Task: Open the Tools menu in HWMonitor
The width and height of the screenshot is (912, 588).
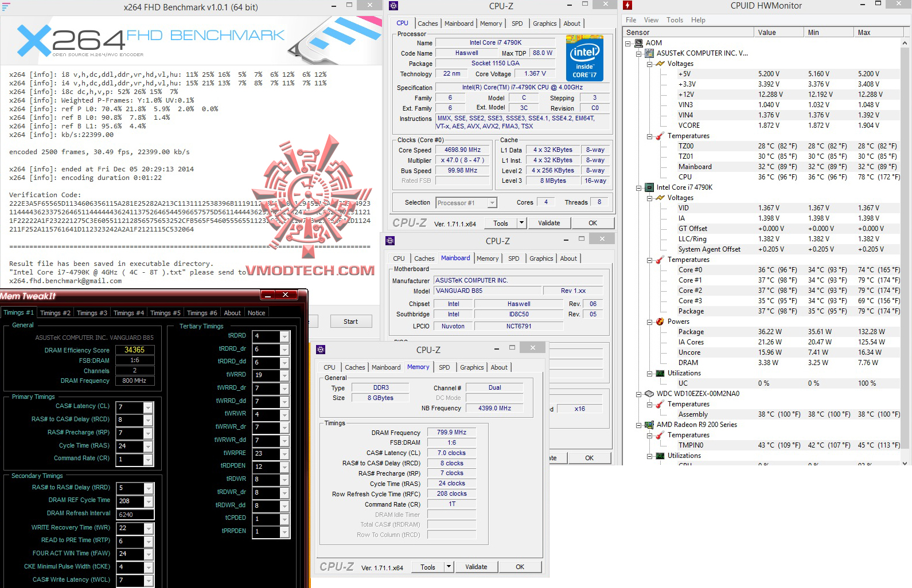Action: tap(675, 20)
